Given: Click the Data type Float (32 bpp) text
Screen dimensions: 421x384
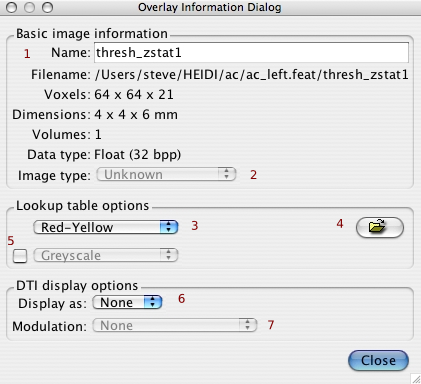Looking at the screenshot, I should pyautogui.click(x=138, y=155).
